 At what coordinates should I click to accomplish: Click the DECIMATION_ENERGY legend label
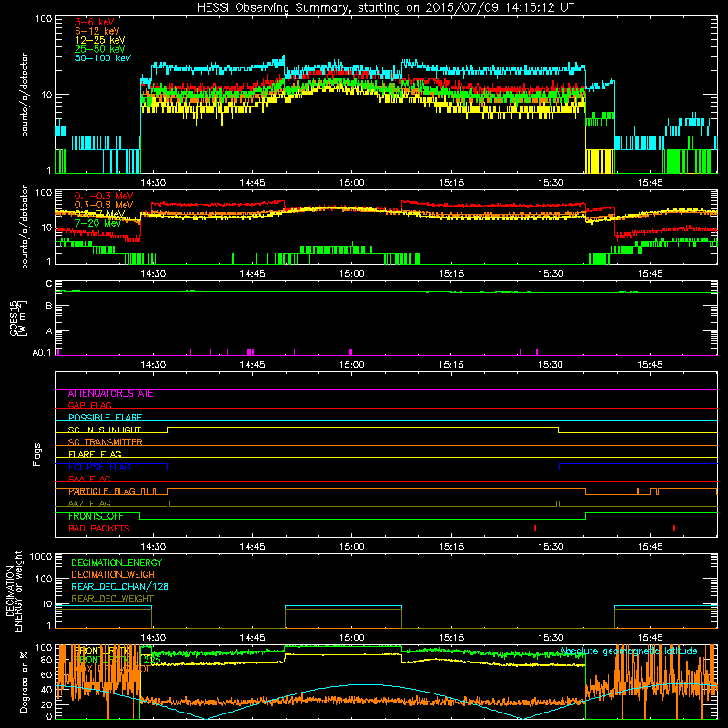click(x=116, y=562)
